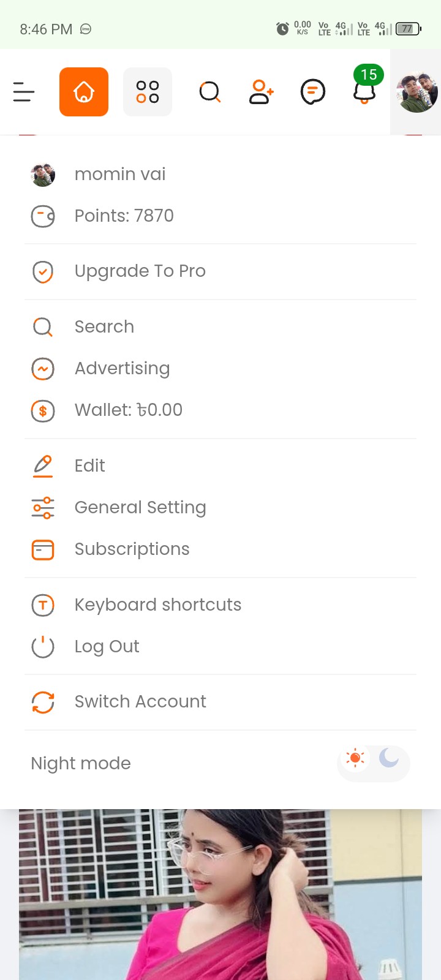Go to the orange home feed icon
Image resolution: width=441 pixels, height=980 pixels.
tap(84, 92)
